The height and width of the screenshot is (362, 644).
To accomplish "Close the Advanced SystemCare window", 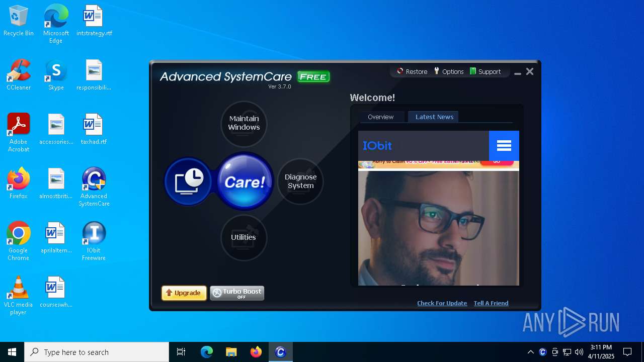I will tap(530, 72).
